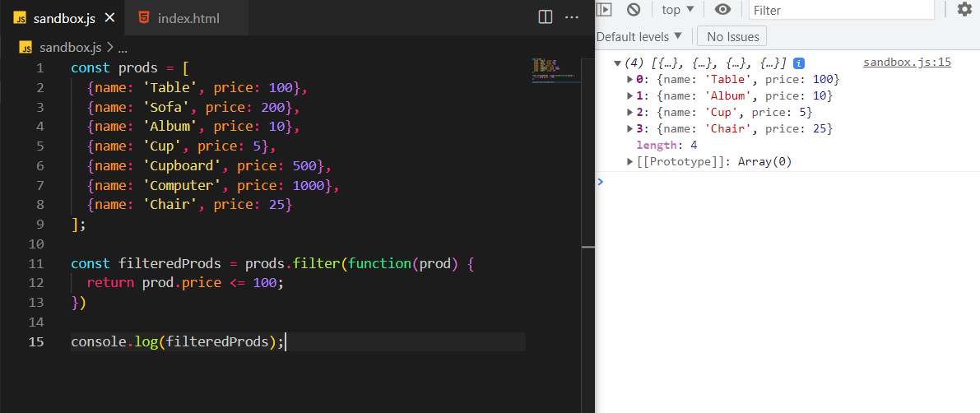Click line number 9 in the gutter
This screenshot has height=413, width=980.
[40, 224]
